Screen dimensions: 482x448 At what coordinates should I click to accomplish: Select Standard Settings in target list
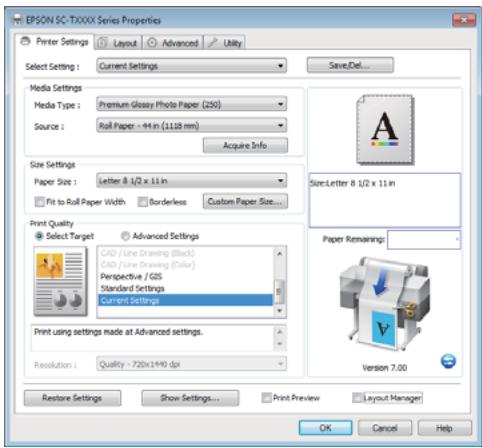(x=185, y=288)
